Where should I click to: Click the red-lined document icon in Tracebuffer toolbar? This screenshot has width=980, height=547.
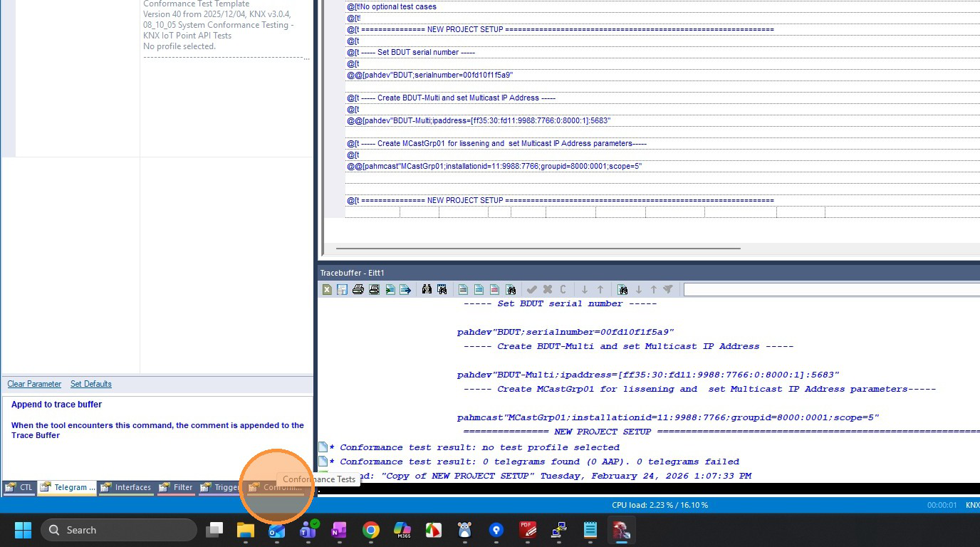coord(494,290)
